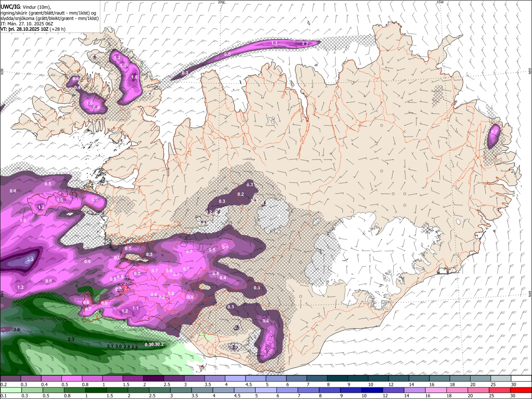Click the '12' label under the snow scale
Image resolution: width=532 pixels, height=399 pixels.
coord(391,384)
